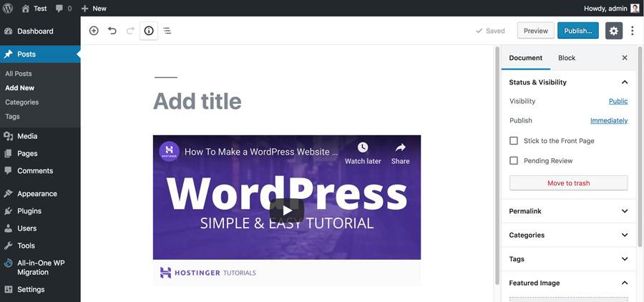Screen dimensions: 644x302
Task: Click the Hostinger channel logo on video
Action: click(169, 152)
